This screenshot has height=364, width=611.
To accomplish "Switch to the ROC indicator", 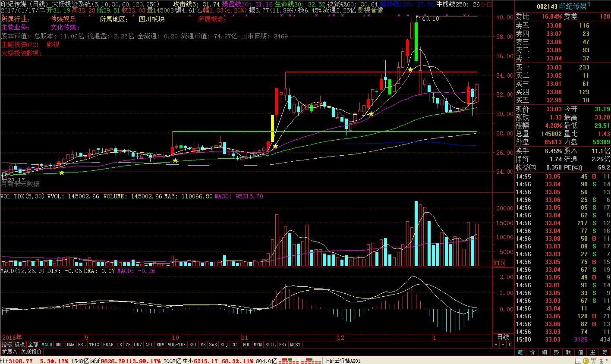I will (246, 345).
